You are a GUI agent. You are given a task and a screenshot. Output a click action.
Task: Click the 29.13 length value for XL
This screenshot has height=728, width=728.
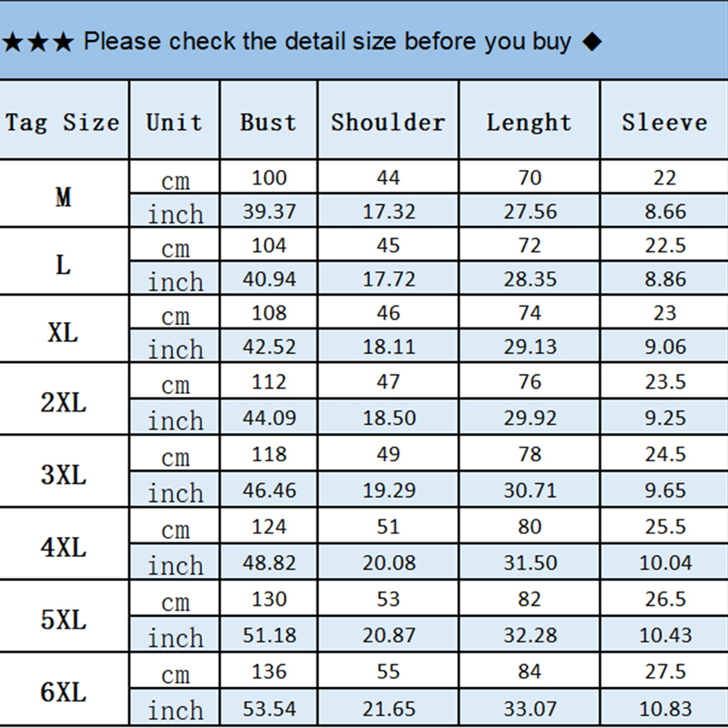pyautogui.click(x=530, y=347)
